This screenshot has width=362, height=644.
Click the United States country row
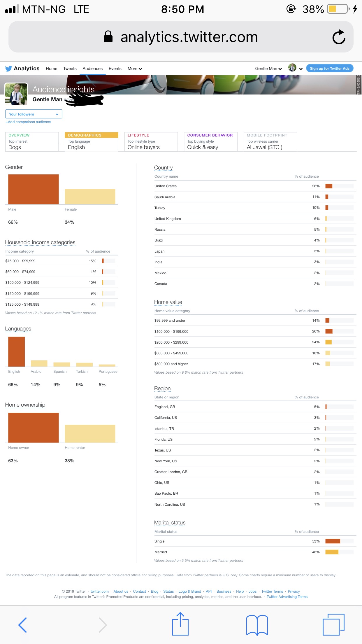point(255,186)
